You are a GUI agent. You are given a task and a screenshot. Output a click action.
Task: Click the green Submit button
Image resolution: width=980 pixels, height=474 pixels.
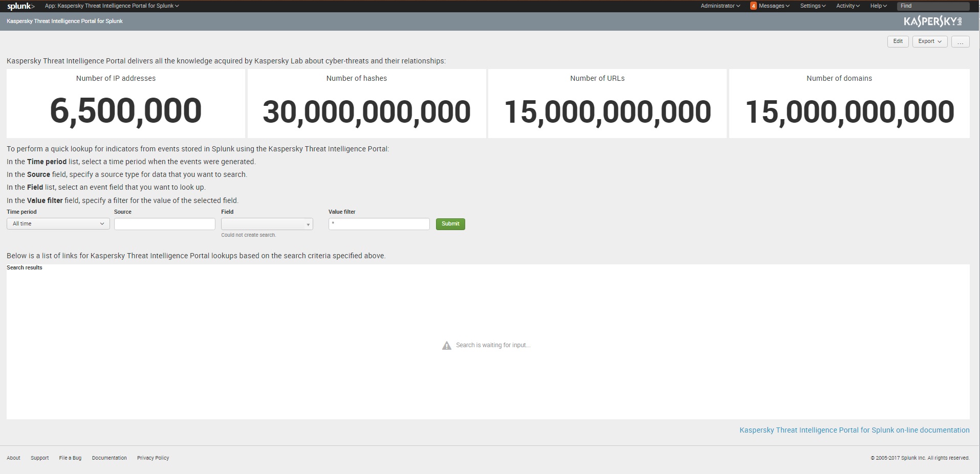(x=450, y=224)
